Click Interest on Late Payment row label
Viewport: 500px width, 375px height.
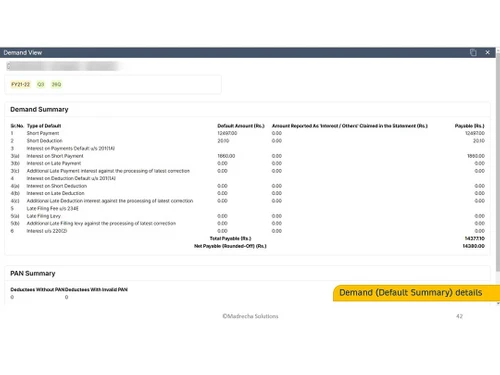pyautogui.click(x=54, y=163)
